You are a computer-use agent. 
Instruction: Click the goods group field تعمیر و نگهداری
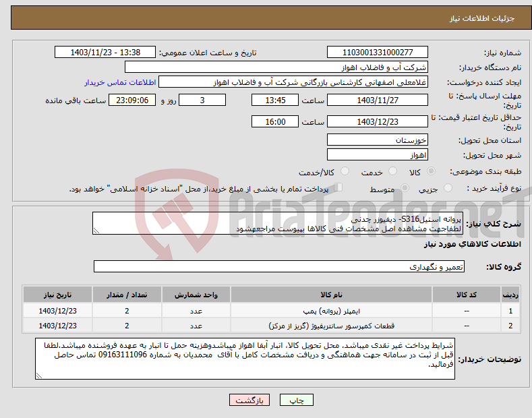tap(279, 267)
